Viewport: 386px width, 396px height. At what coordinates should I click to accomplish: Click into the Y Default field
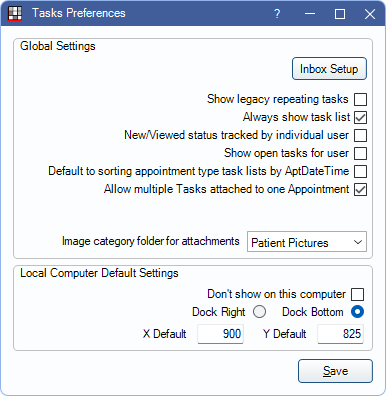point(340,334)
